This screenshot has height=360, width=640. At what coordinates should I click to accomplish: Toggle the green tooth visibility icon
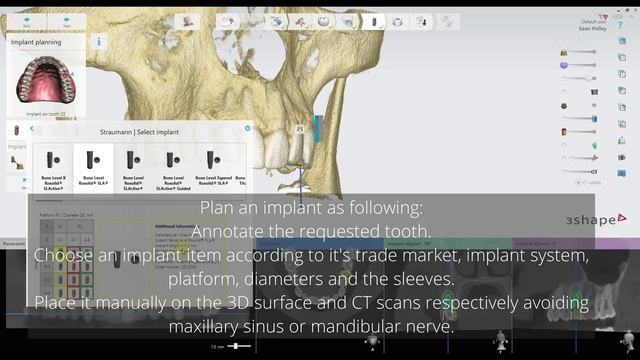click(x=594, y=145)
